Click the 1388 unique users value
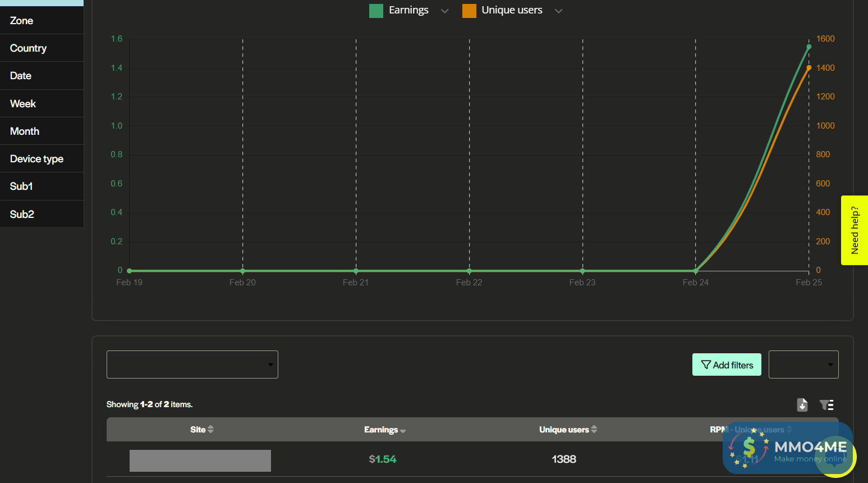The image size is (868, 483). 564,459
